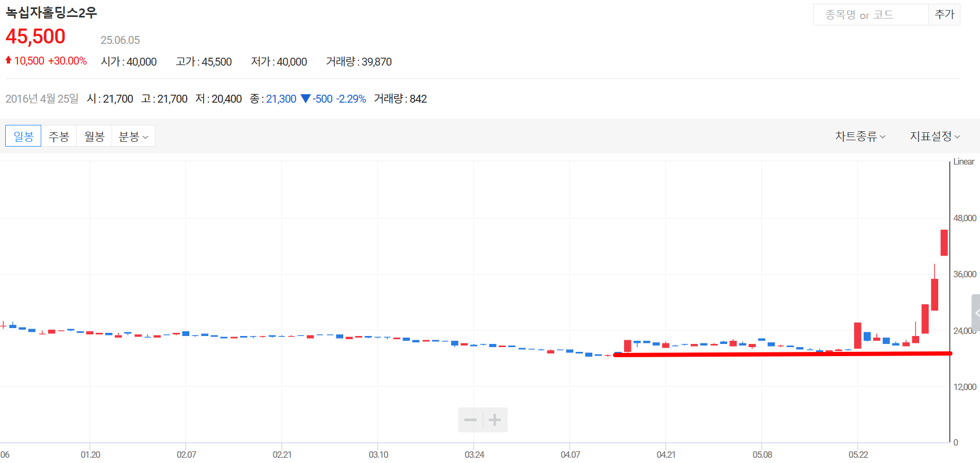This screenshot has height=463, width=980.
Task: Click the 고가: 45,500 high price
Action: tap(204, 61)
